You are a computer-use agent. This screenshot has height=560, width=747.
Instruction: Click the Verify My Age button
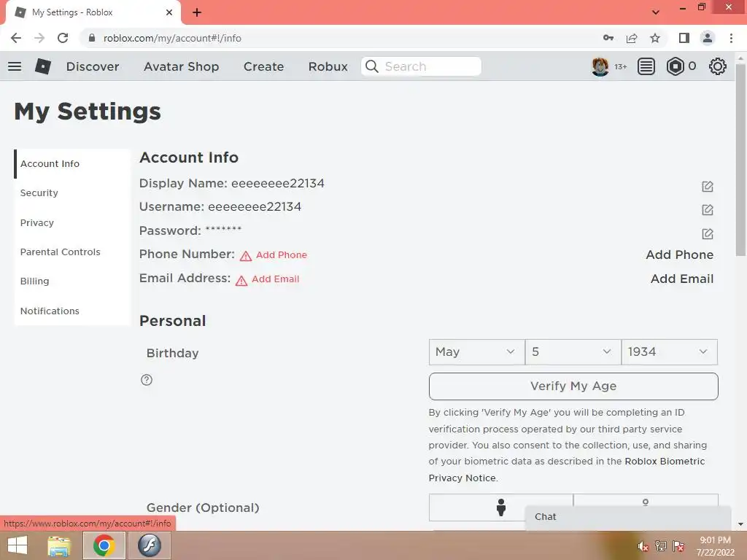tap(573, 386)
